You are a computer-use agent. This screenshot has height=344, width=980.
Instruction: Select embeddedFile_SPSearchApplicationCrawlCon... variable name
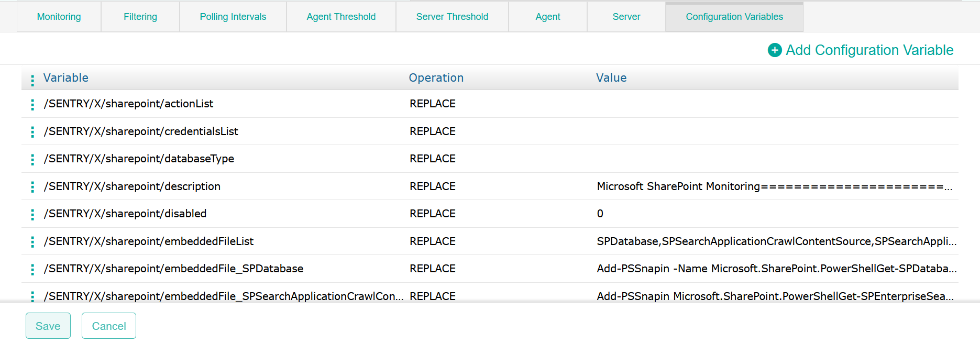224,296
